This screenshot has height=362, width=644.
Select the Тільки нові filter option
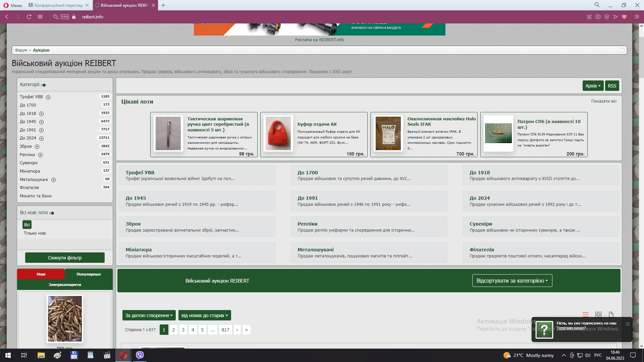pyautogui.click(x=35, y=233)
